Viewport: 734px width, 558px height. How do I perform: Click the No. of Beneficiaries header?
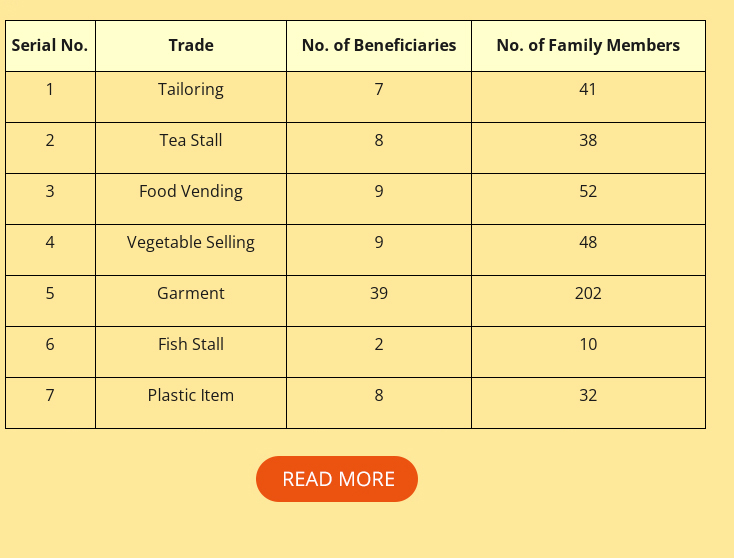click(x=379, y=46)
